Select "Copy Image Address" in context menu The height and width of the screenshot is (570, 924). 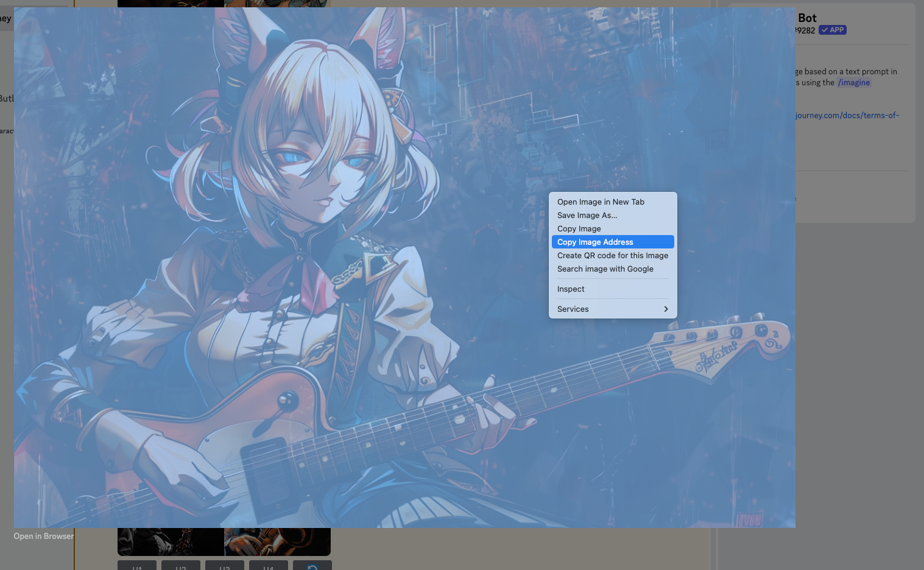pyautogui.click(x=613, y=242)
